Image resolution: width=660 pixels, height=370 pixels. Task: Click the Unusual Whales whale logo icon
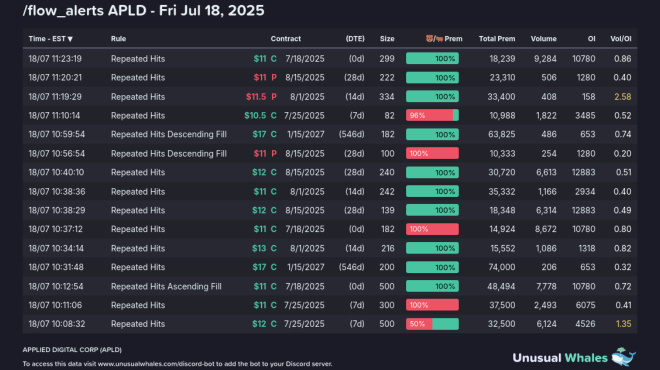tap(623, 357)
